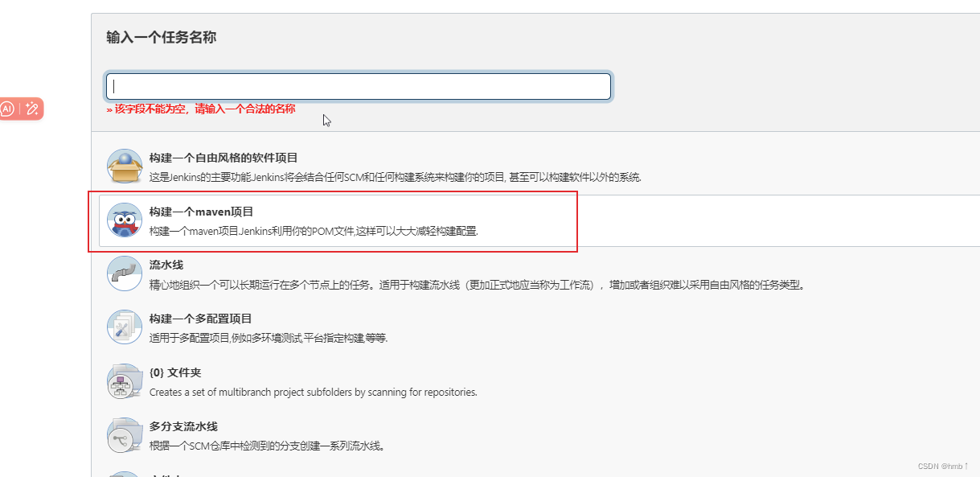
Task: Click the {0} 文件夹 title
Action: coord(175,372)
